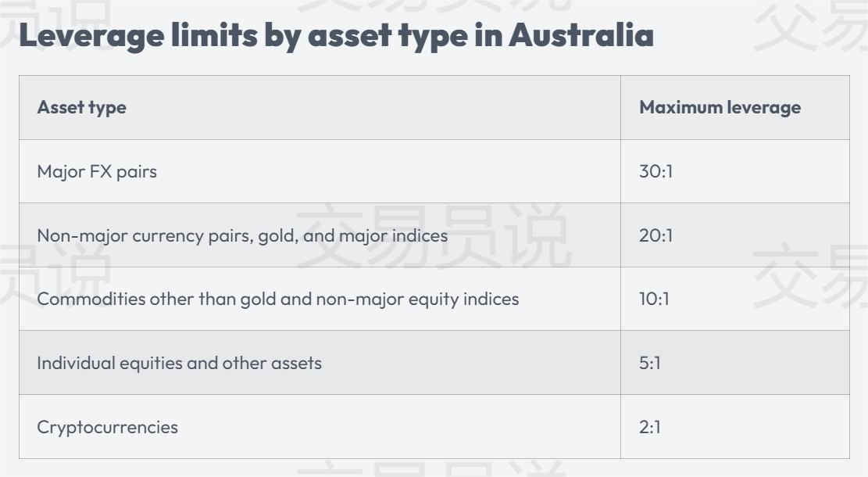Click the 20:1 leverage value

coord(656,235)
